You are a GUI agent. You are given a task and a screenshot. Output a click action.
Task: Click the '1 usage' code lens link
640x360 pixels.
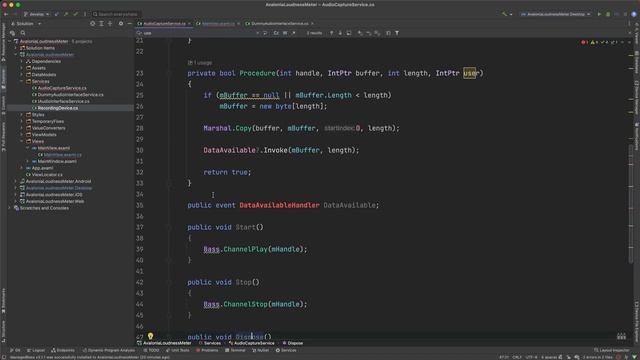point(200,63)
